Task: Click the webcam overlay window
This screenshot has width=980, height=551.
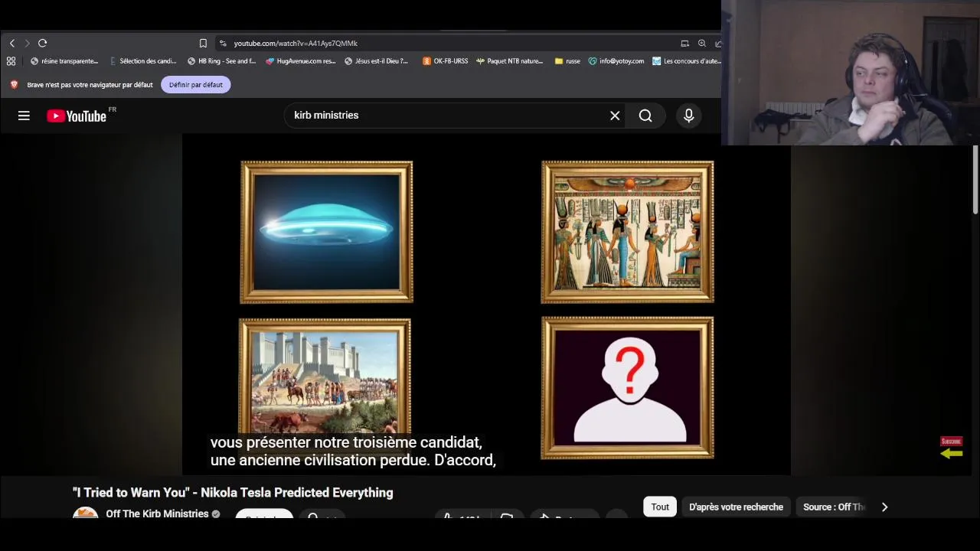Action: coord(851,73)
